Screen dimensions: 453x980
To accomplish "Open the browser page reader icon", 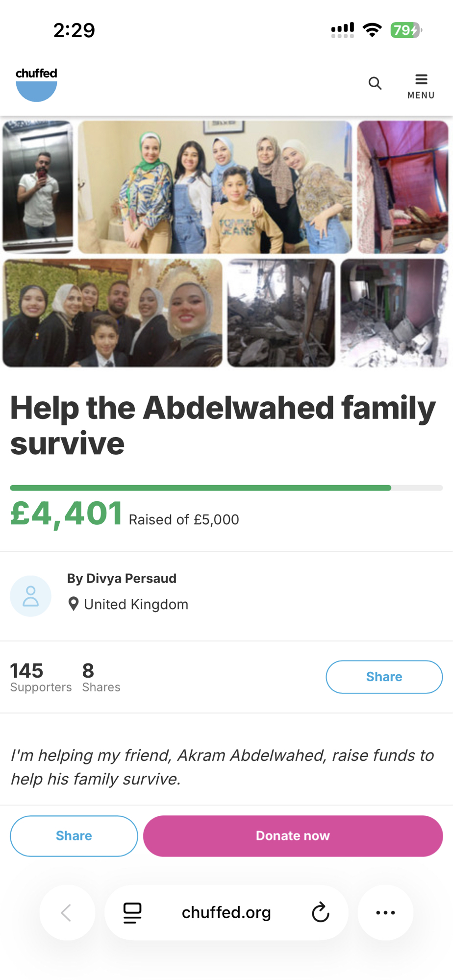I will click(132, 912).
